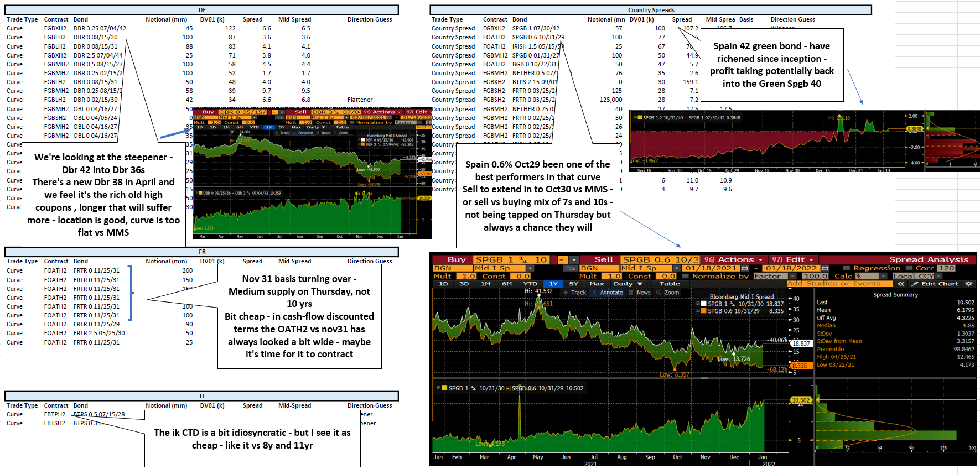Select the 'Nov 31 basis turning over' callout box

coord(299,316)
